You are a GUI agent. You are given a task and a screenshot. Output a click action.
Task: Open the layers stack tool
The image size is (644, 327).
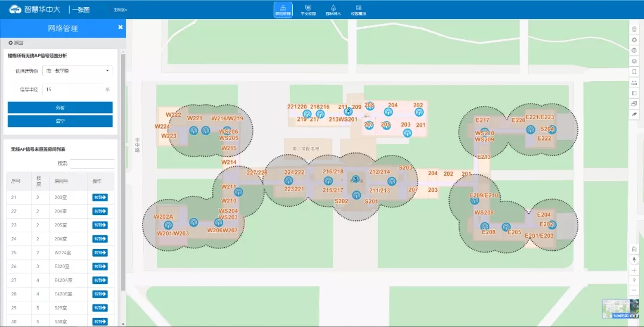634,61
